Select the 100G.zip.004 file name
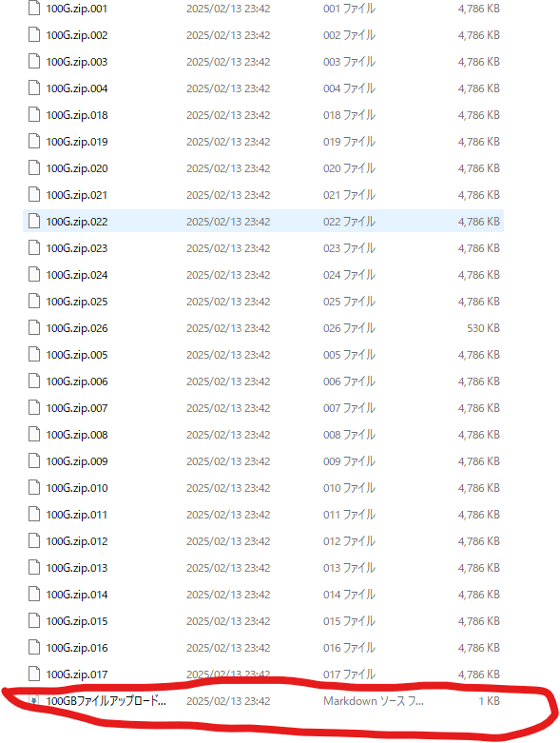 [x=77, y=88]
